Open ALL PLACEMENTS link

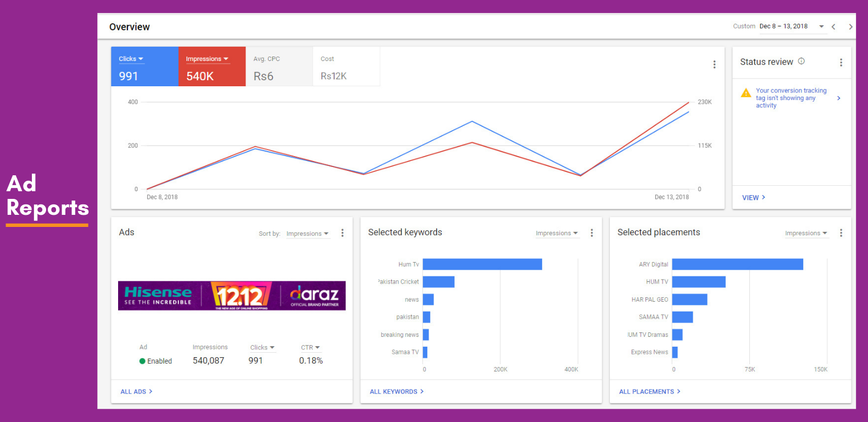pyautogui.click(x=650, y=392)
